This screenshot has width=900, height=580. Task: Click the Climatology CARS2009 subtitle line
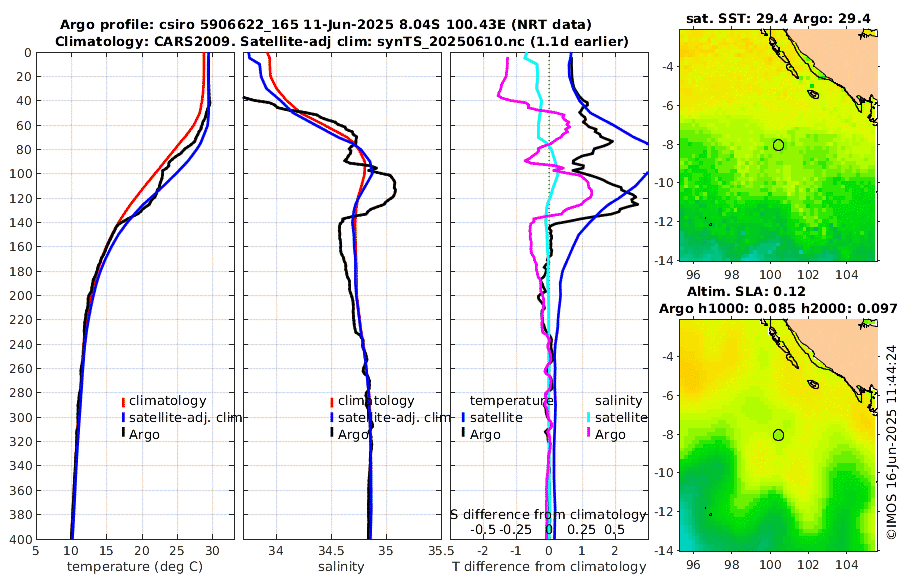[x=342, y=41]
